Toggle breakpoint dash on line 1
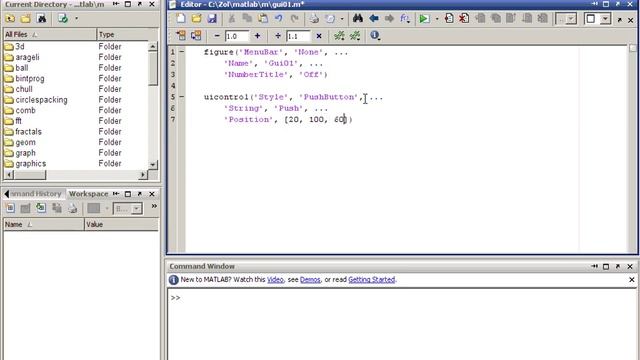The width and height of the screenshot is (640, 360). coord(182,52)
